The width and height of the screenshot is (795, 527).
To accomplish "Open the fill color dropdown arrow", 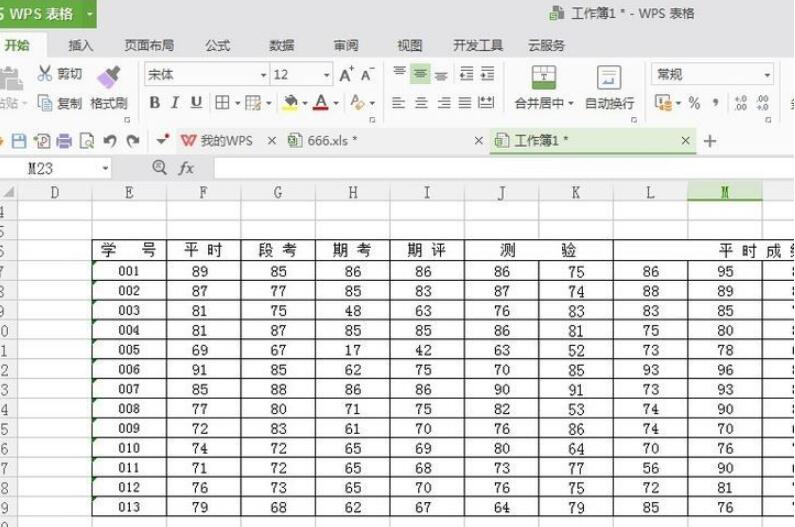I will click(x=305, y=103).
